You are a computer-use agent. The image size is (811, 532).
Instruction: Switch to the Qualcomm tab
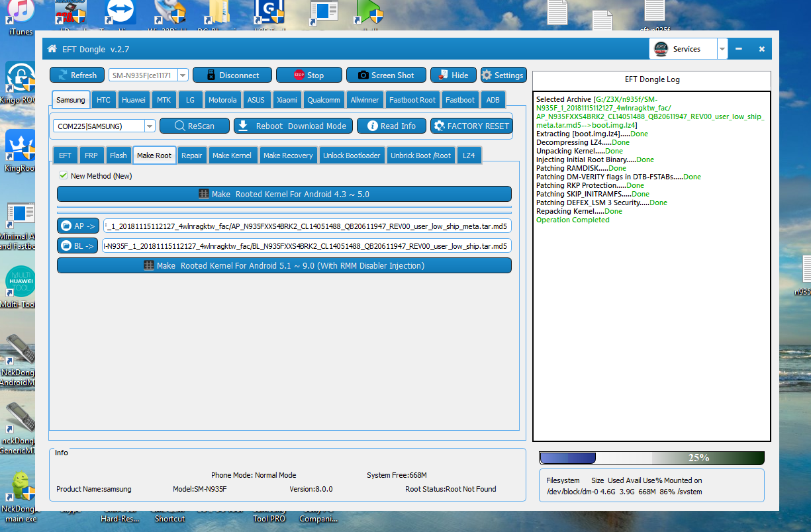pyautogui.click(x=324, y=100)
